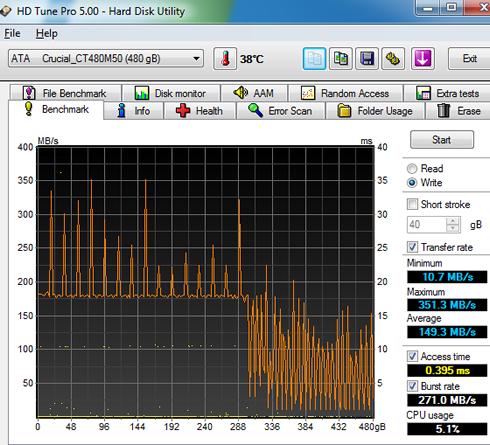Enable Short stroke checkbox
490x445 pixels.
(x=412, y=204)
